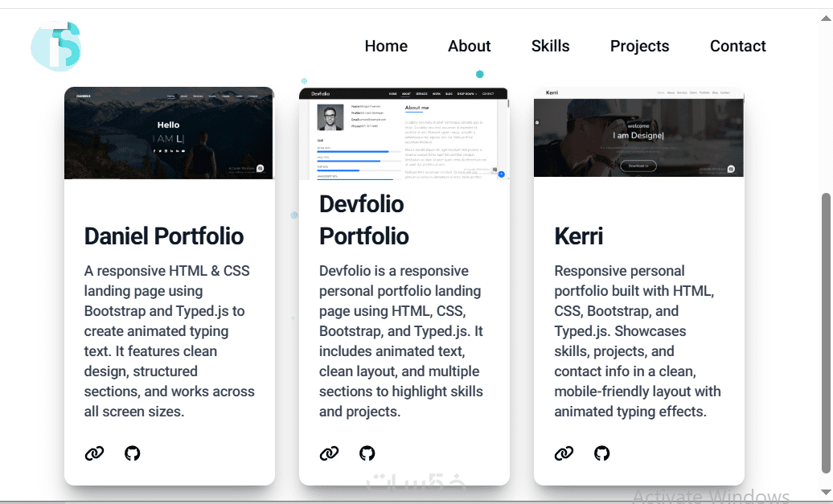The height and width of the screenshot is (504, 833).
Task: Click the Kerri card title
Action: coord(578,236)
